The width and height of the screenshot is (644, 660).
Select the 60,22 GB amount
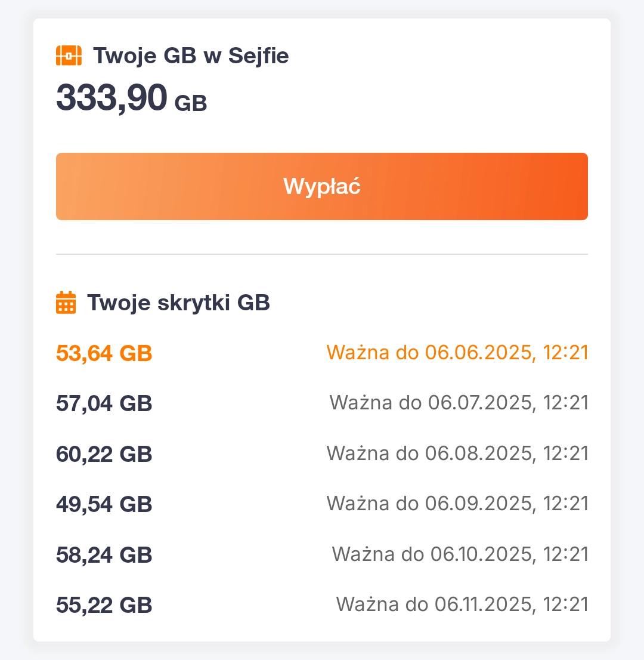click(x=104, y=454)
